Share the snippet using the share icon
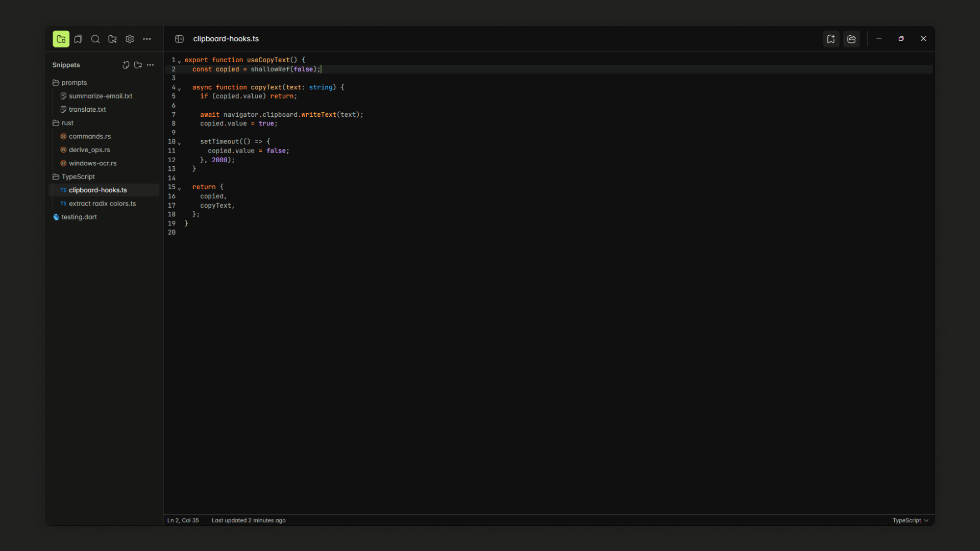 coord(851,39)
